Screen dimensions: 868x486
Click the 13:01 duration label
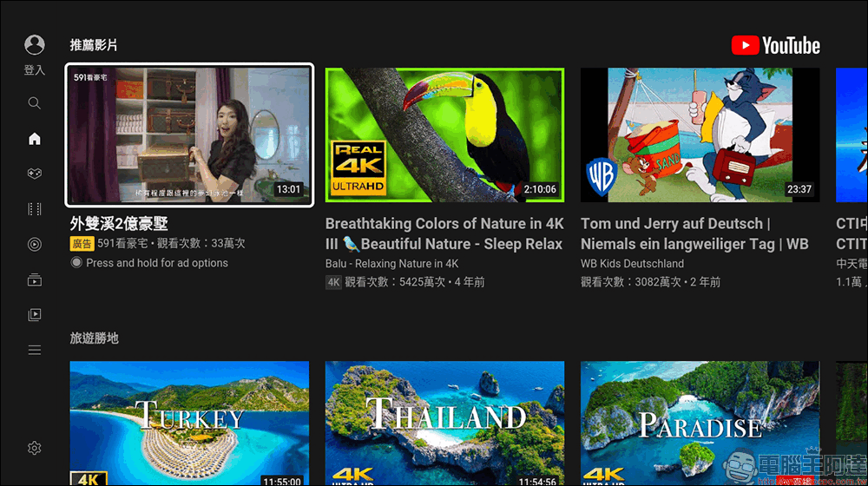(288, 189)
